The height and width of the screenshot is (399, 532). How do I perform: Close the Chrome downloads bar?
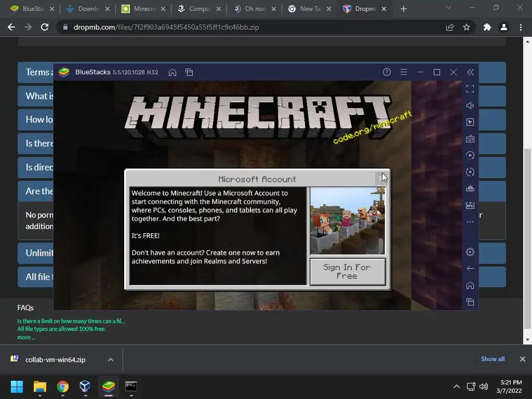[x=523, y=359]
